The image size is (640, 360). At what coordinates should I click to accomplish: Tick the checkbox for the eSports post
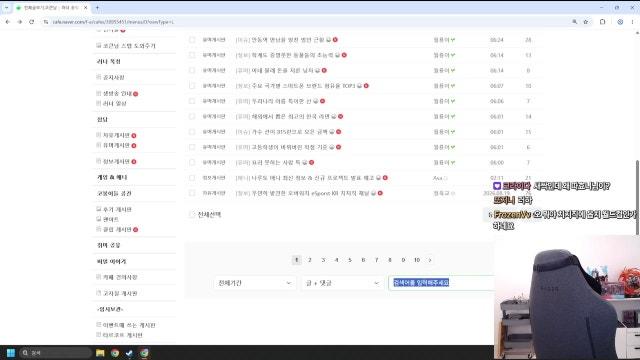[192, 193]
